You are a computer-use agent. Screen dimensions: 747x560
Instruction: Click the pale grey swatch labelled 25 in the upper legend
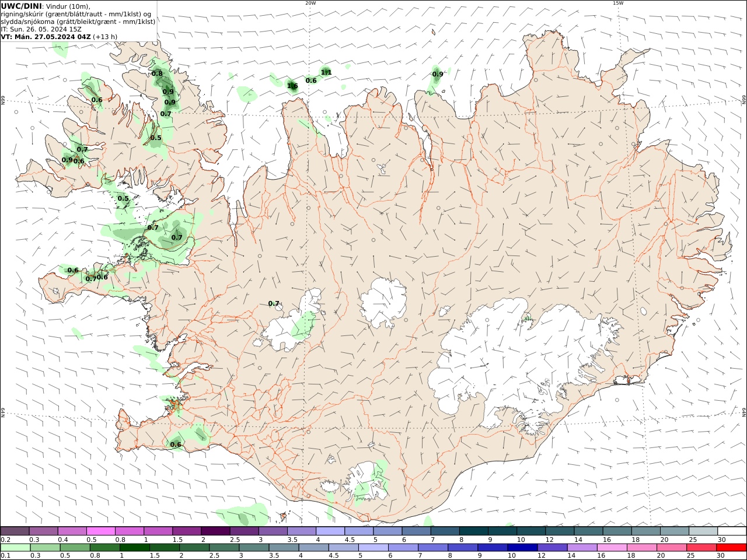703,531
